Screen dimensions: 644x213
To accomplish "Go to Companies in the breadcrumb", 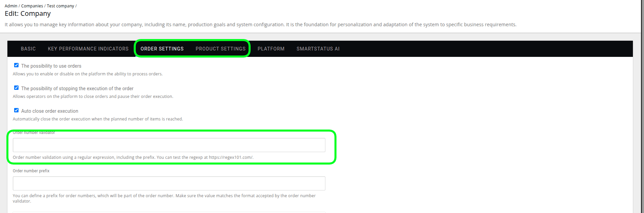I will 32,6.
